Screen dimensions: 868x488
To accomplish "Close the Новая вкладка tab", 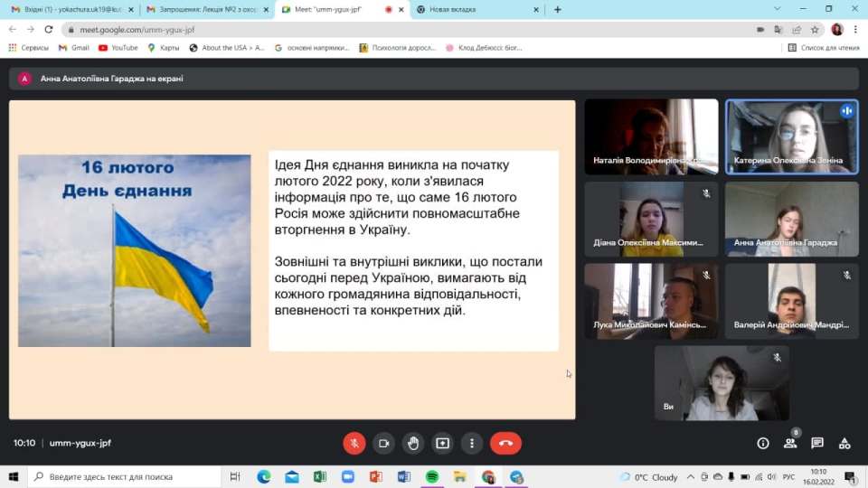I will tap(536, 9).
